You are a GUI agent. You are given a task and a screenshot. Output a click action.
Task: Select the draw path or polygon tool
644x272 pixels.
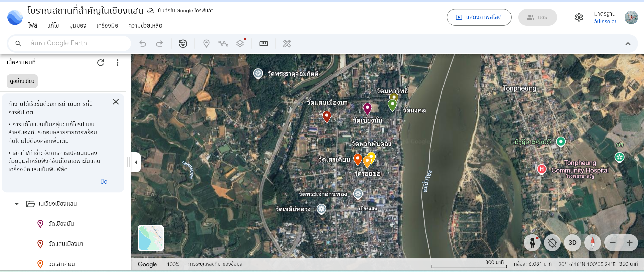click(223, 44)
